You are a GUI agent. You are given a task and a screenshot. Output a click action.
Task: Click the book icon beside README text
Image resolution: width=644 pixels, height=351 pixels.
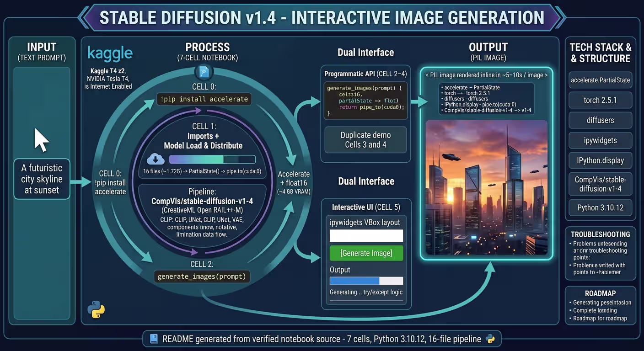155,339
